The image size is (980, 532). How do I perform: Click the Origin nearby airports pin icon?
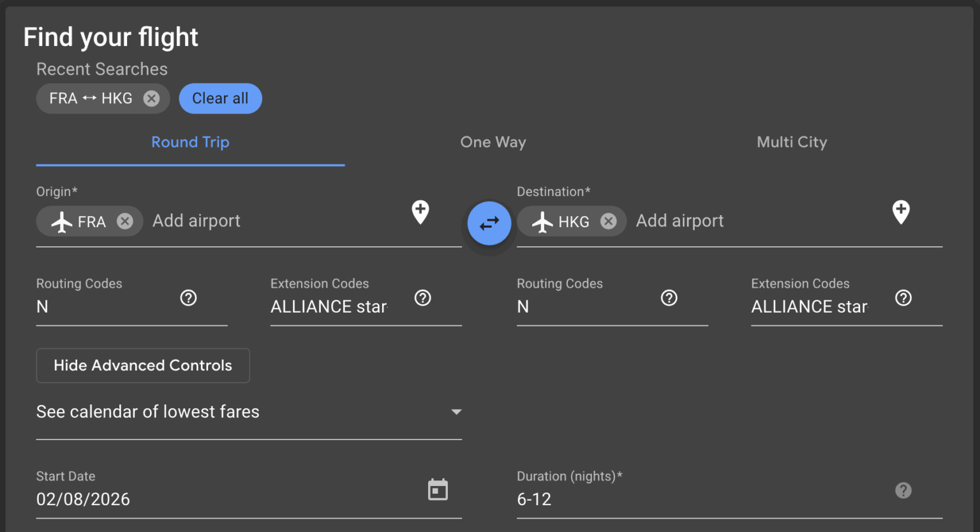pyautogui.click(x=420, y=212)
